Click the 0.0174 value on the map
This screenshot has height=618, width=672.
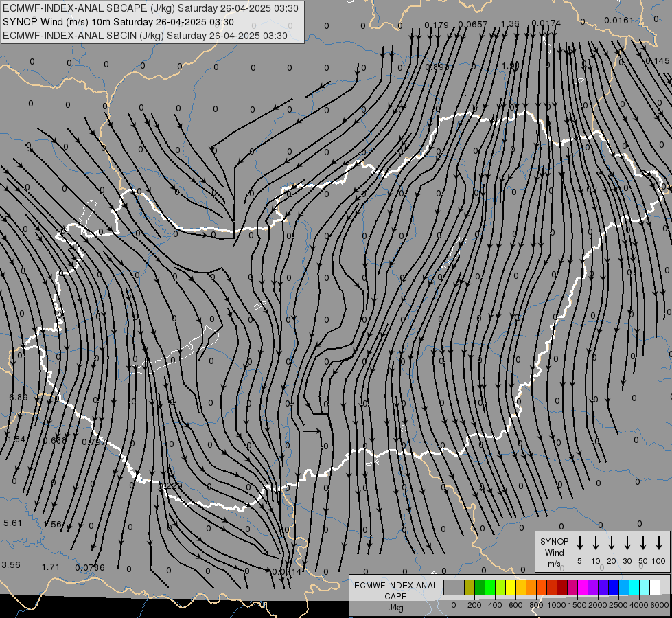(x=546, y=23)
